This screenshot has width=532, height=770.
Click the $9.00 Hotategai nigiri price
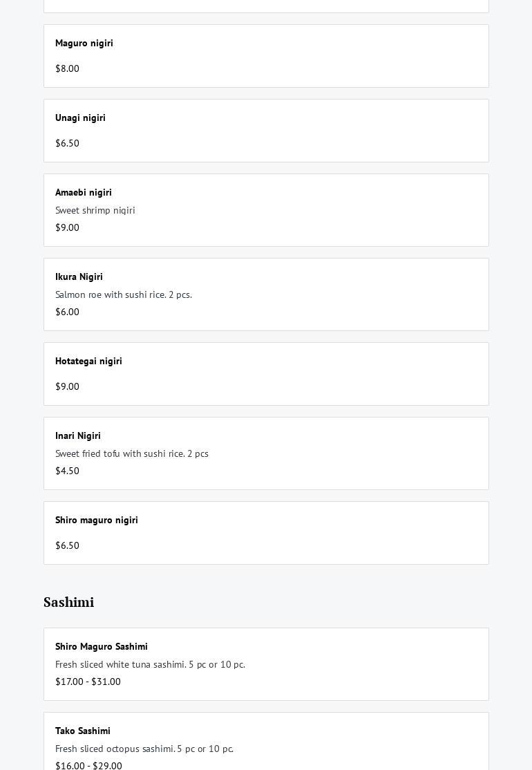coord(68,386)
